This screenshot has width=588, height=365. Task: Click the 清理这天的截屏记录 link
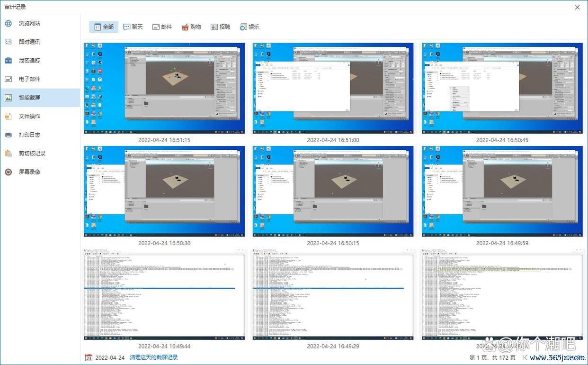[x=154, y=357]
